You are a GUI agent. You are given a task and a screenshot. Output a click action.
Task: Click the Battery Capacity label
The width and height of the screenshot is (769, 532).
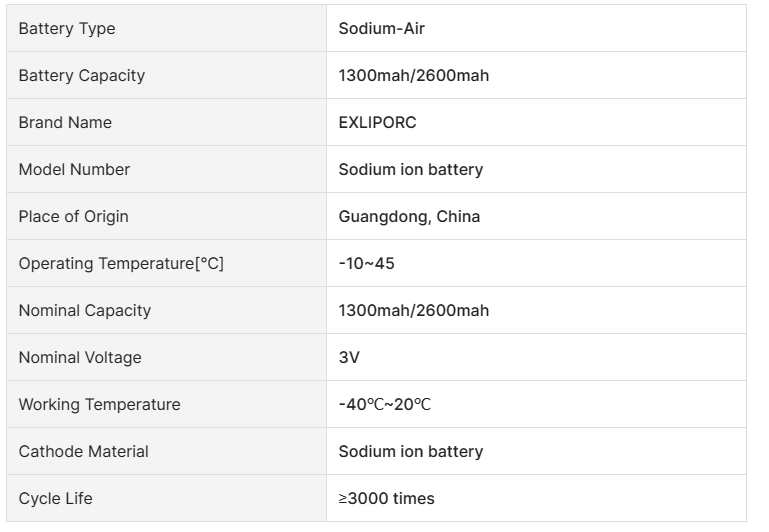[x=81, y=76]
